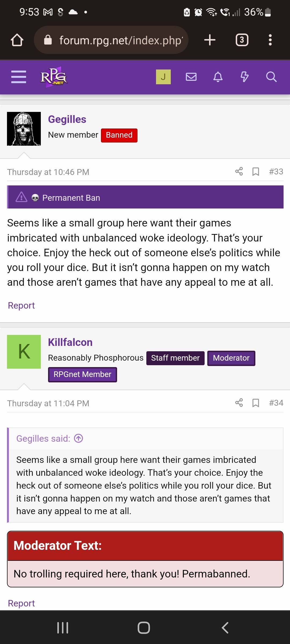Open a new browser tab
290x644 pixels.
pyautogui.click(x=209, y=40)
